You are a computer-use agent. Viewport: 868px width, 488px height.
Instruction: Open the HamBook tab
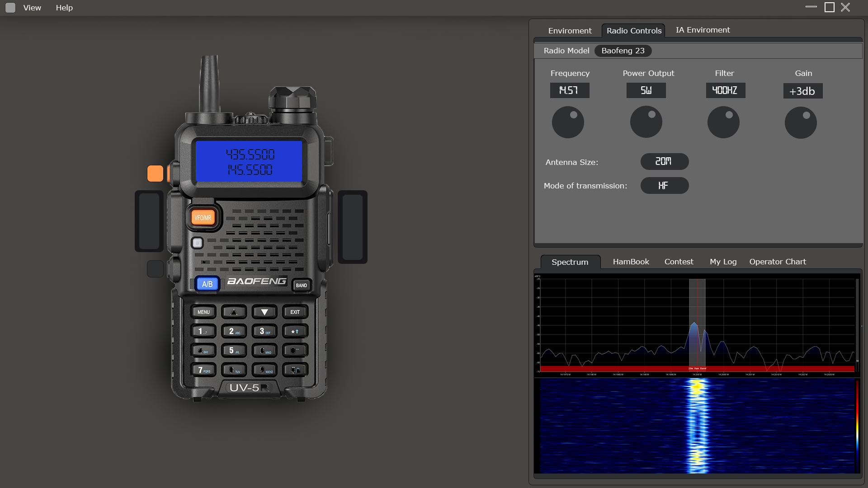click(631, 262)
